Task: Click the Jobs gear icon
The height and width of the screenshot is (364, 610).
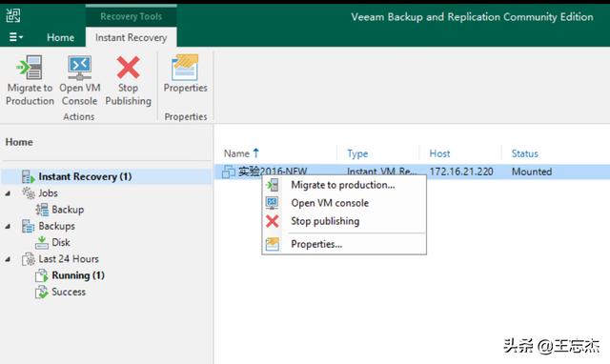Action: point(29,192)
